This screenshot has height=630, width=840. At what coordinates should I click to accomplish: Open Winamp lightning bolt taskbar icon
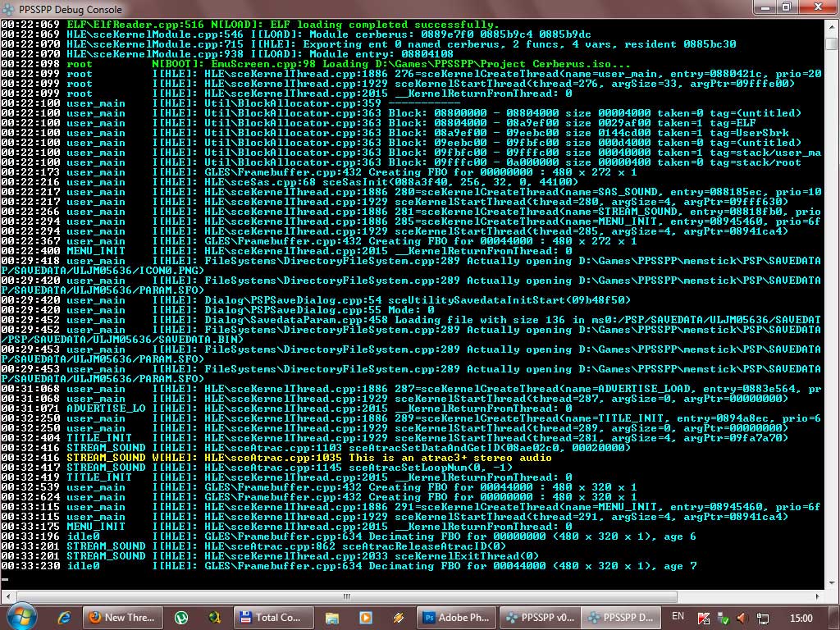(399, 618)
